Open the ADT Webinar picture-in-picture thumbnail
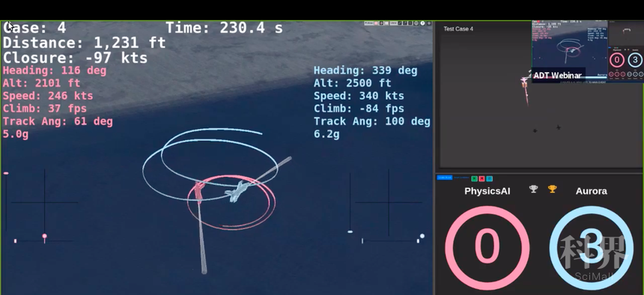This screenshot has width=644, height=295. pos(570,52)
